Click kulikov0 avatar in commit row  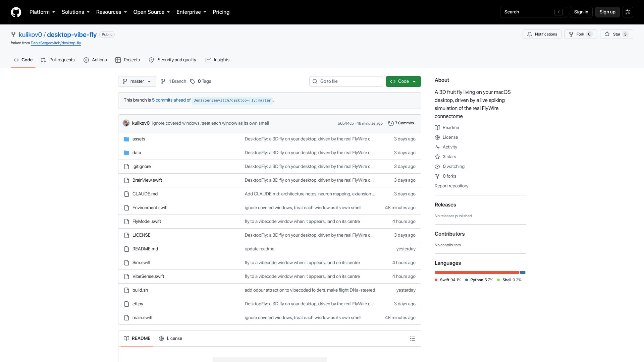coord(126,123)
